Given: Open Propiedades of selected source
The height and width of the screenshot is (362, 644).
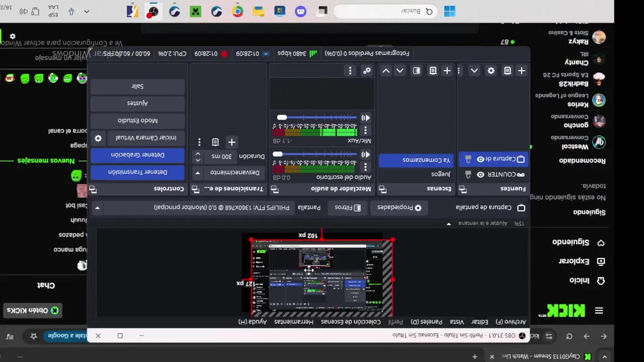Looking at the screenshot, I should [399, 208].
